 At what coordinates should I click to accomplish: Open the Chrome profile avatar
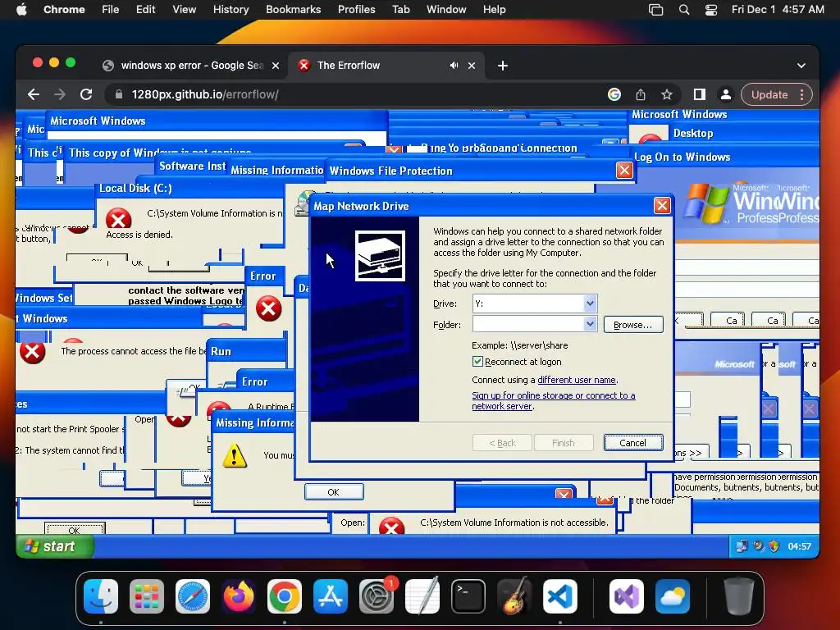725,94
